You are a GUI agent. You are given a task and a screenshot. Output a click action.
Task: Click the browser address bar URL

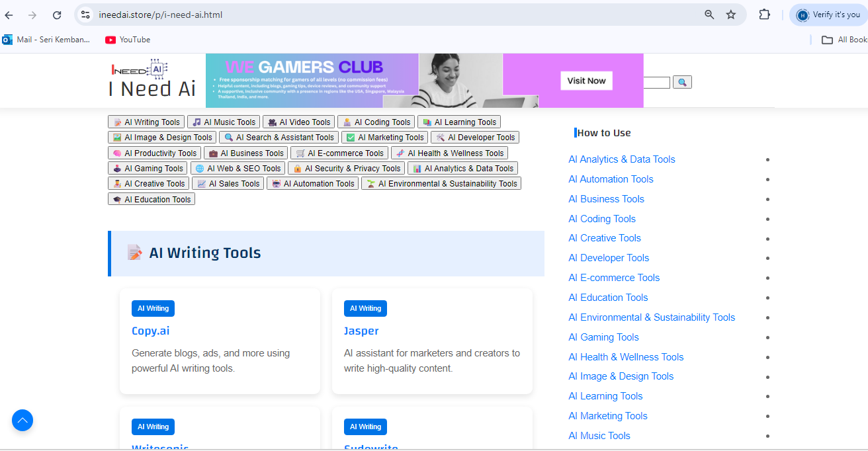pos(160,15)
